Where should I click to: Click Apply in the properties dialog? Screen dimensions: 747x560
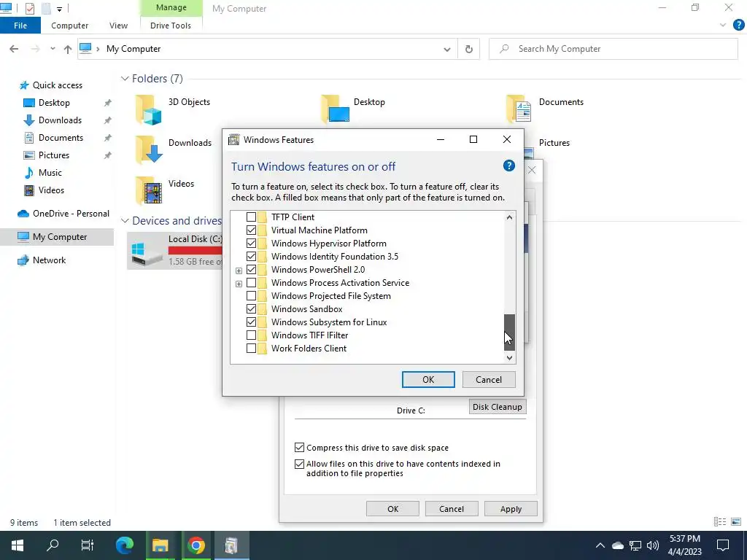[x=511, y=508]
